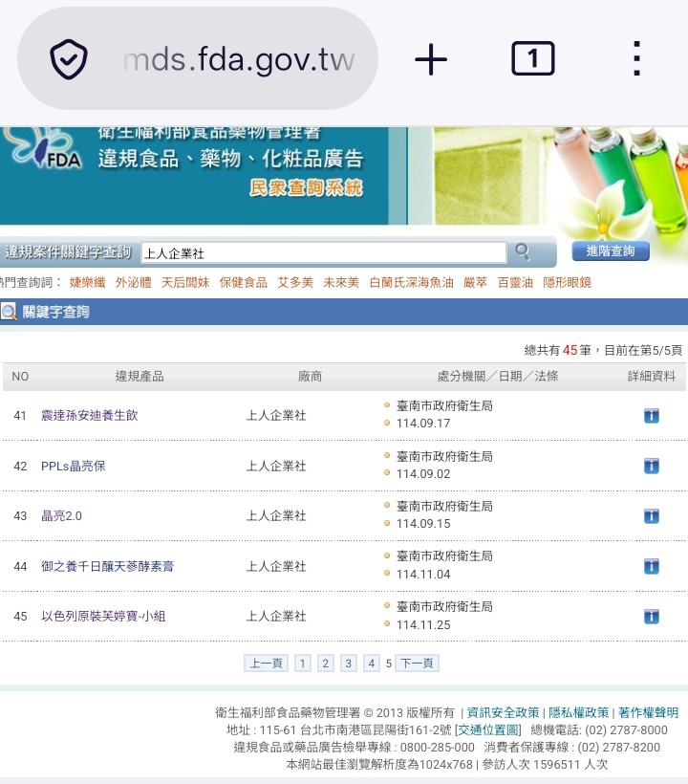688x784 pixels.
Task: Open the browser three-dot menu
Action: click(x=636, y=58)
